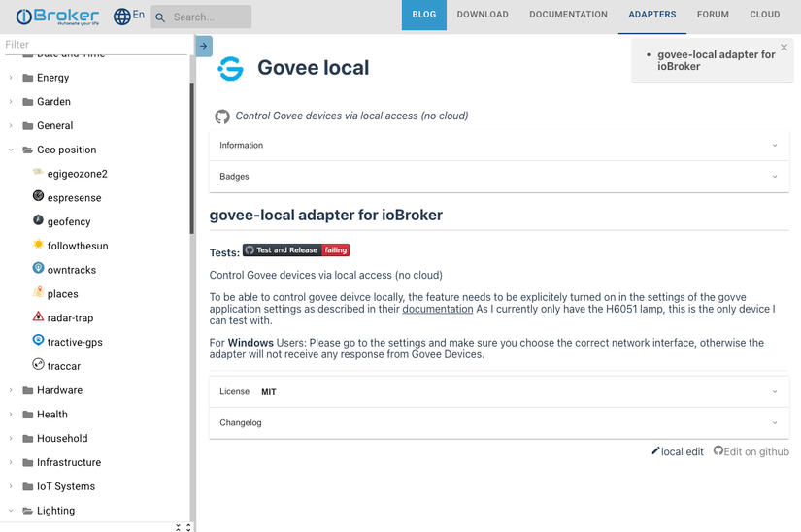Open the FORUM tab
801x532 pixels.
(713, 15)
